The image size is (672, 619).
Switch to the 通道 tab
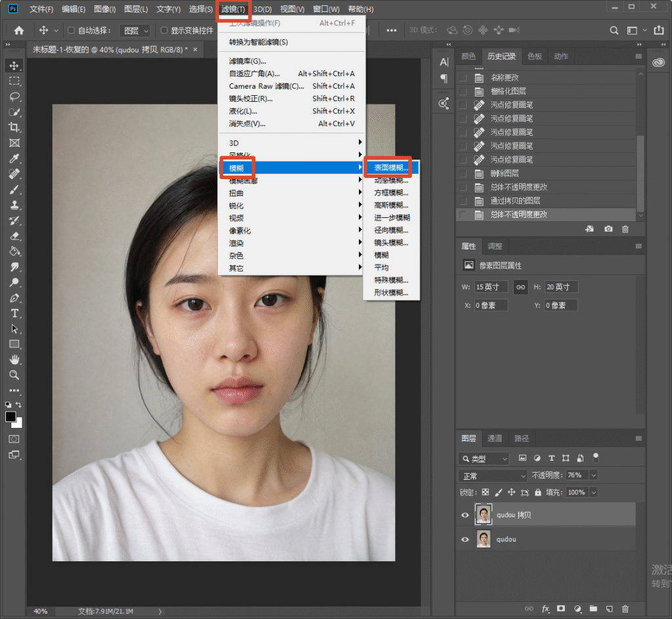[495, 438]
